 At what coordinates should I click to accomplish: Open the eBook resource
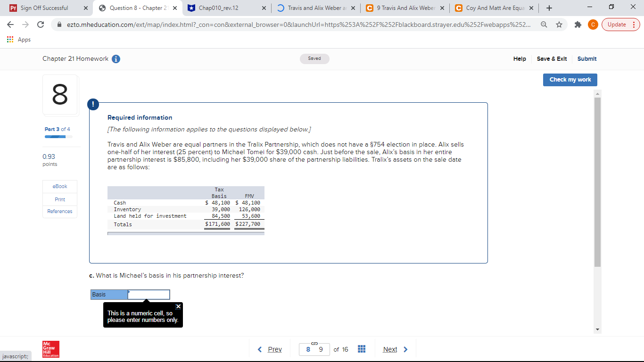click(59, 186)
